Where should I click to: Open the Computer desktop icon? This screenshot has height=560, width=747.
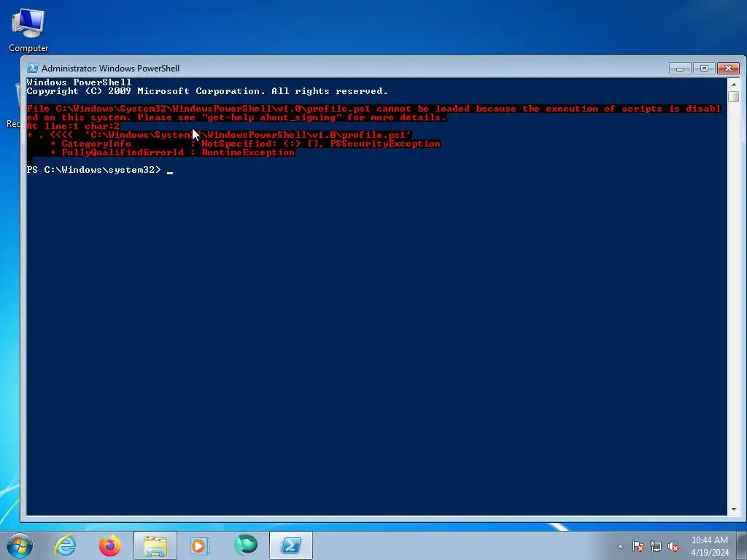28,29
